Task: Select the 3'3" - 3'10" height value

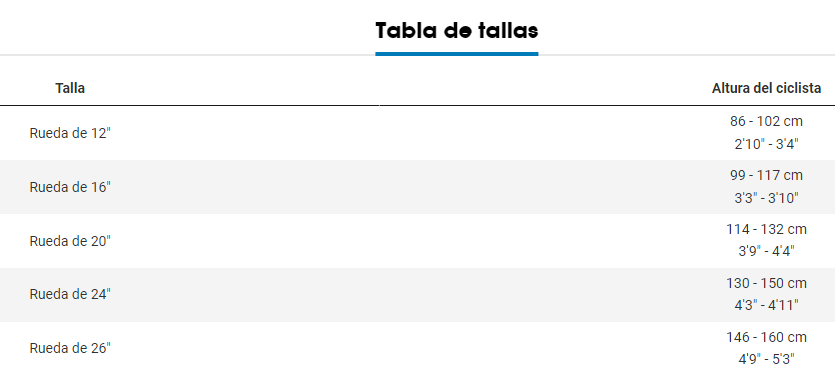Action: (766, 198)
